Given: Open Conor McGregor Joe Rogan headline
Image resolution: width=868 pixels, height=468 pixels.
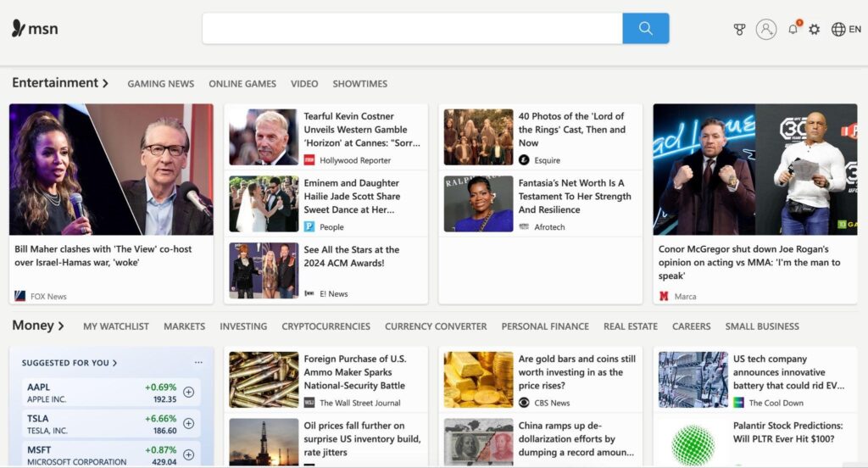Looking at the screenshot, I should pyautogui.click(x=749, y=262).
